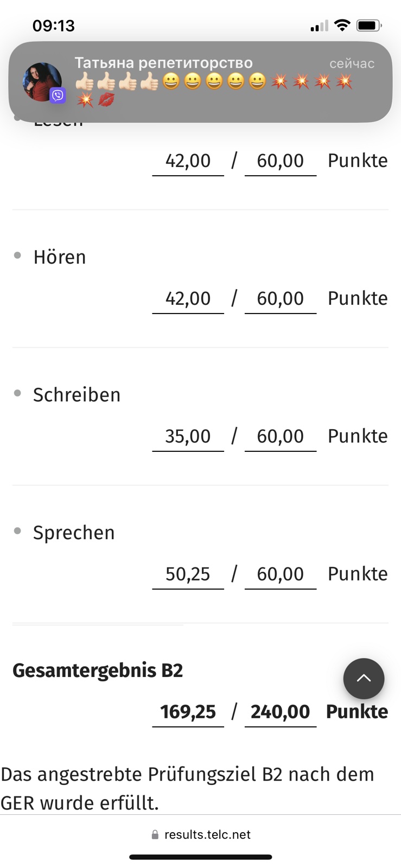
Task: Select the Sprechen section label
Action: [x=74, y=533]
